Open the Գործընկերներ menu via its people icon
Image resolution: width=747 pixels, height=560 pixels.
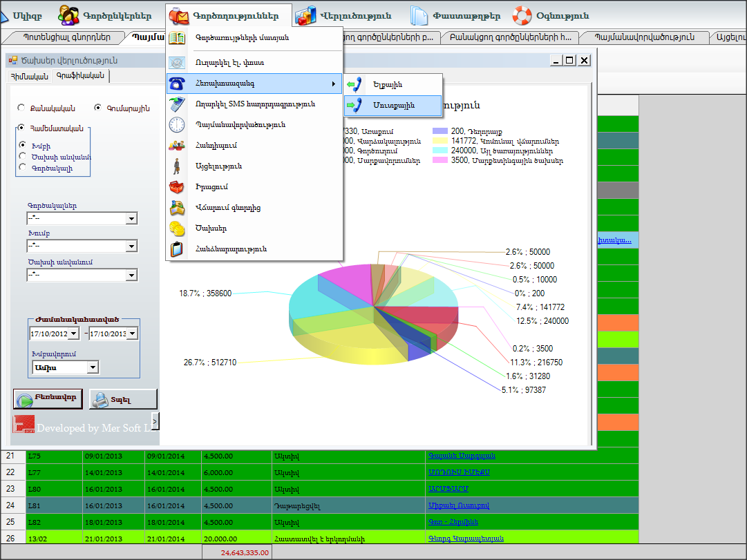pyautogui.click(x=68, y=16)
